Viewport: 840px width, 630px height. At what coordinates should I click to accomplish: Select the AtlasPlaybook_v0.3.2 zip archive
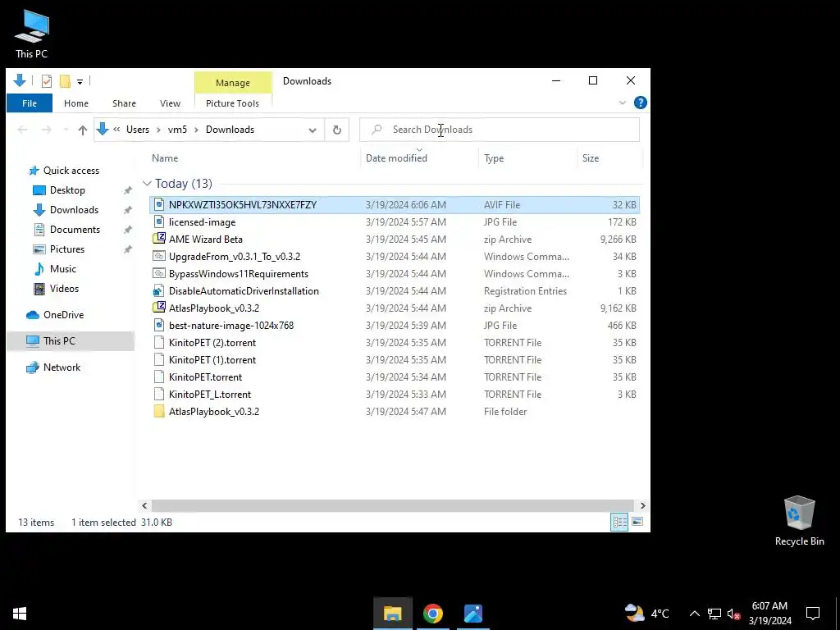(x=395, y=308)
